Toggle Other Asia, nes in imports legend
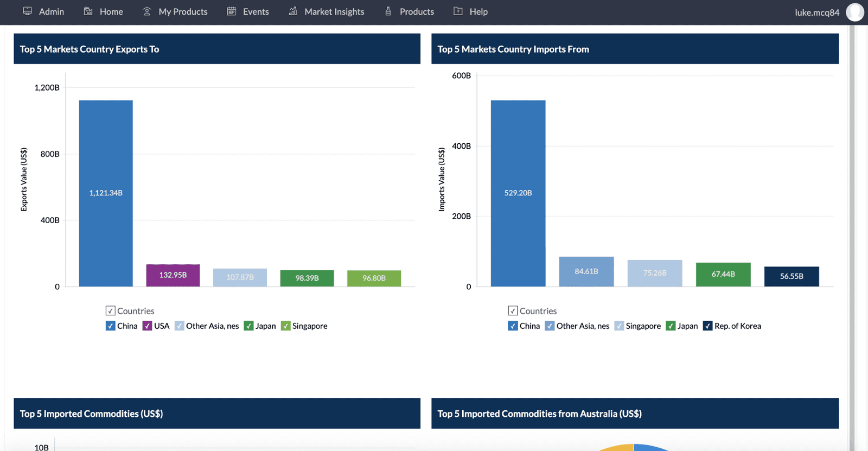 point(550,326)
